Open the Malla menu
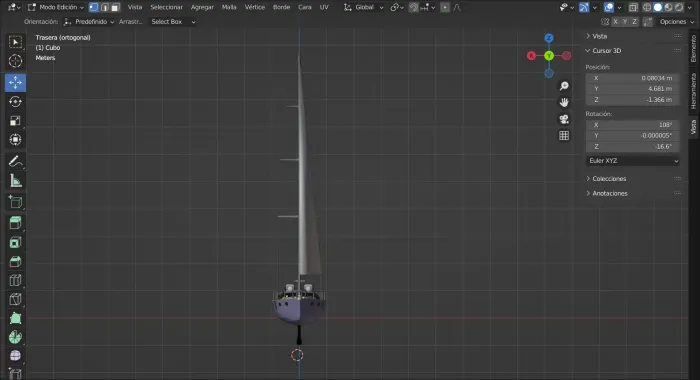This screenshot has width=700, height=380. tap(229, 7)
